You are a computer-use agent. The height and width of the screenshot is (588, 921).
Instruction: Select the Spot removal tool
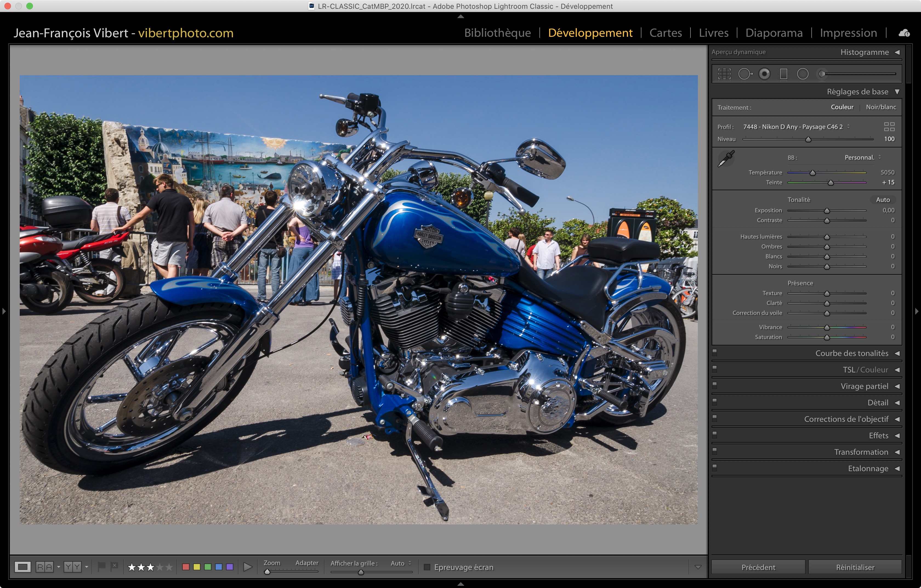coord(744,74)
